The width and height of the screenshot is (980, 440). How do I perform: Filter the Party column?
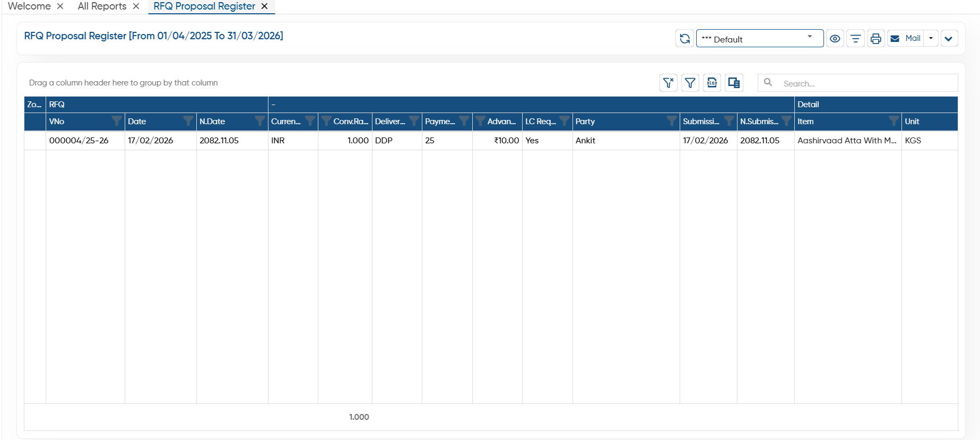point(672,121)
